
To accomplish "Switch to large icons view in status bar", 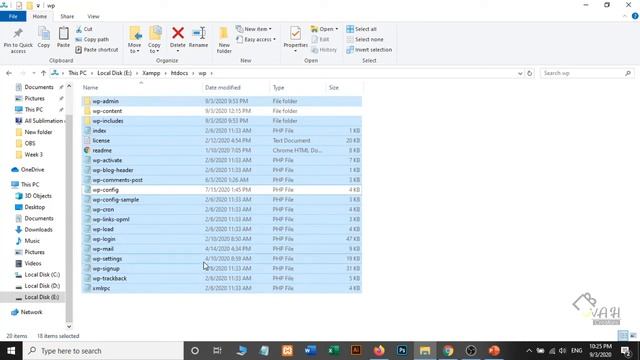I will [633, 336].
